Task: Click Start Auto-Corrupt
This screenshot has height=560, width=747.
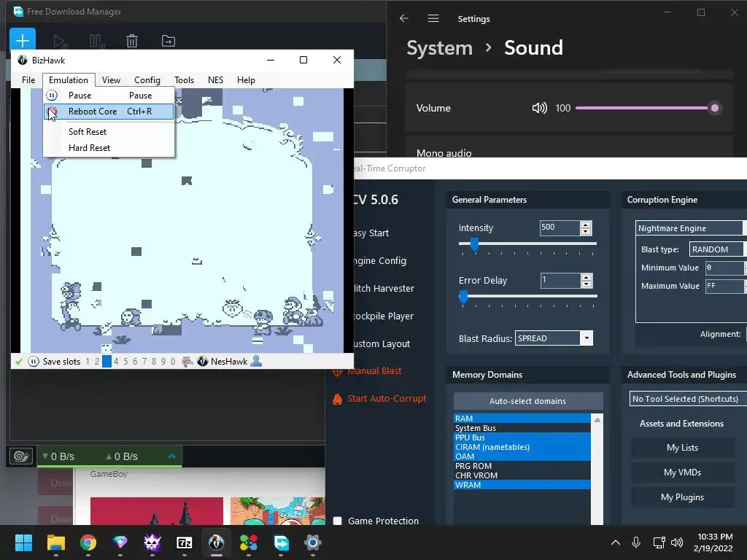Action: (x=379, y=399)
